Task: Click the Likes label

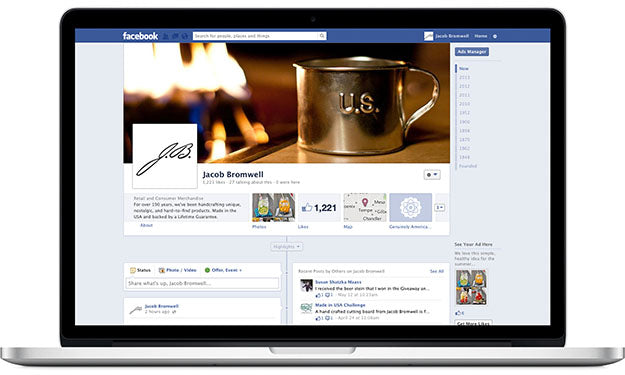Action: [x=303, y=227]
